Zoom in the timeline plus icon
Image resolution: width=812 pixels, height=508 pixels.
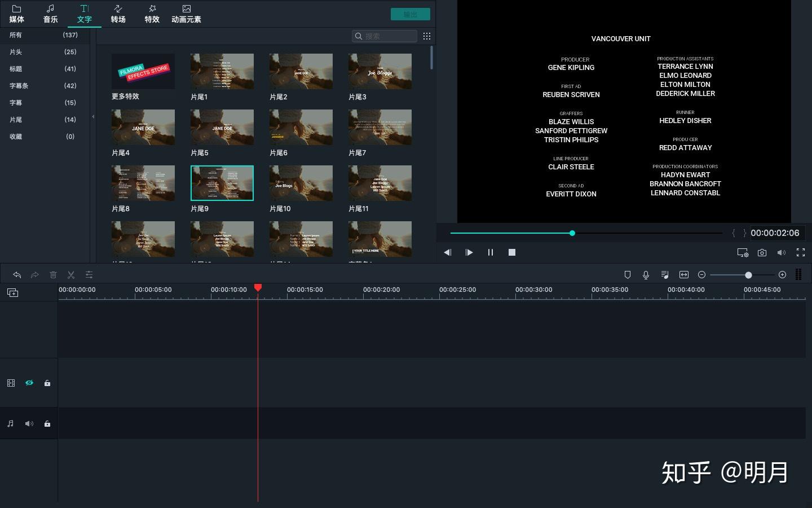[782, 275]
